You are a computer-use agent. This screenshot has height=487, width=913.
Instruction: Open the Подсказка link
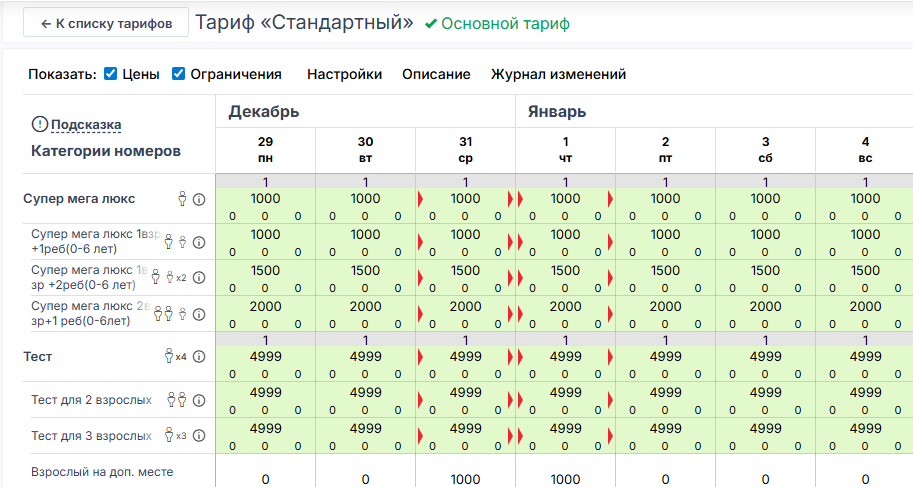pos(86,124)
